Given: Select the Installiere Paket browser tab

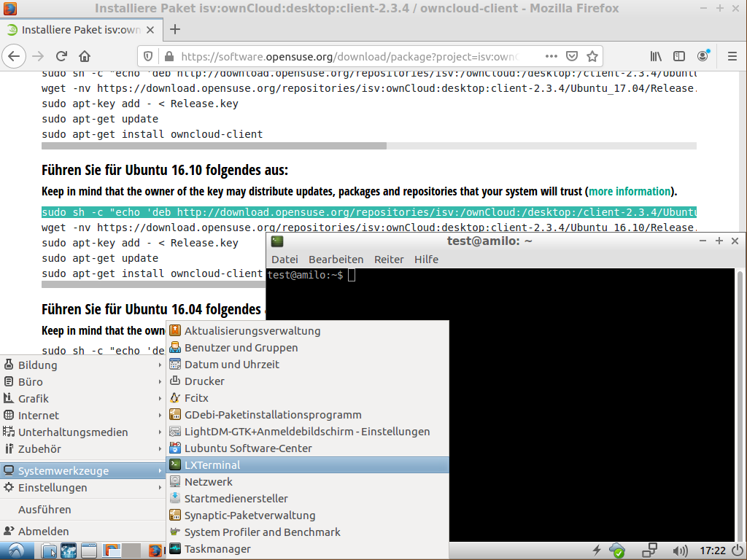Looking at the screenshot, I should (82, 30).
